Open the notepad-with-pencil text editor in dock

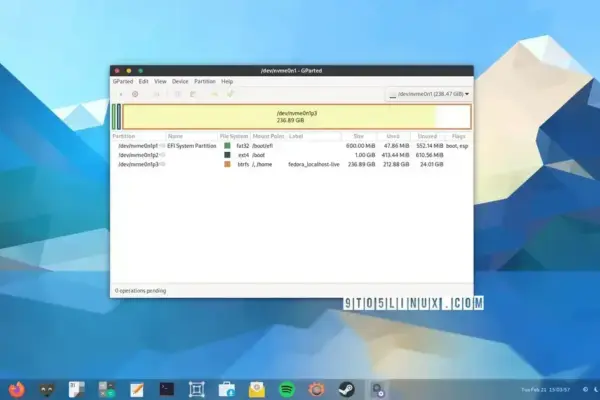137,390
